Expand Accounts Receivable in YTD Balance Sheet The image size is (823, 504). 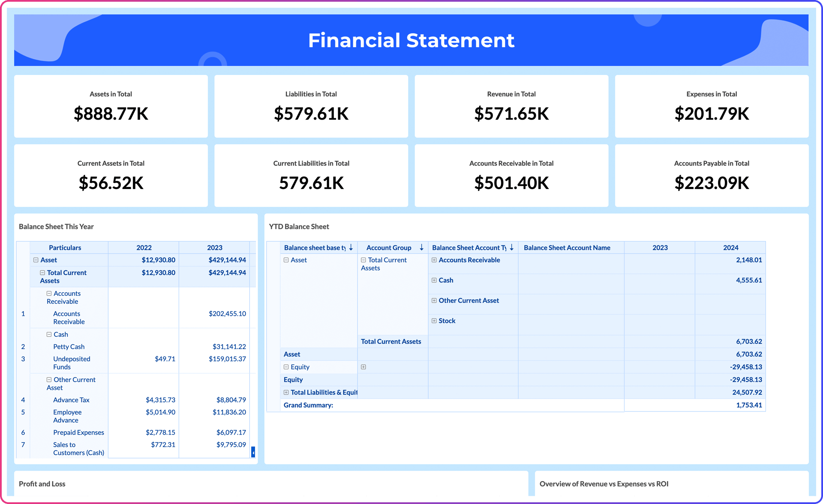pyautogui.click(x=434, y=260)
